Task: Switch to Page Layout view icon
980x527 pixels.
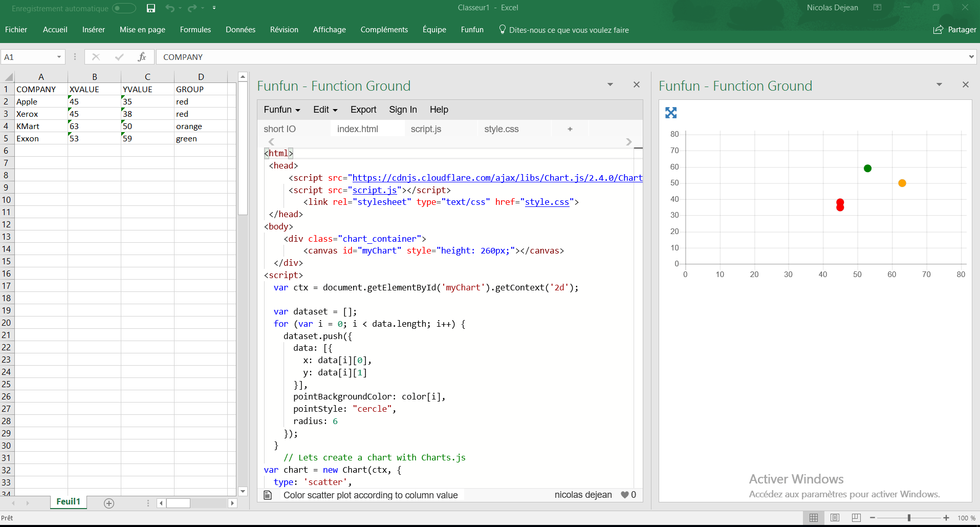Action: click(x=835, y=518)
